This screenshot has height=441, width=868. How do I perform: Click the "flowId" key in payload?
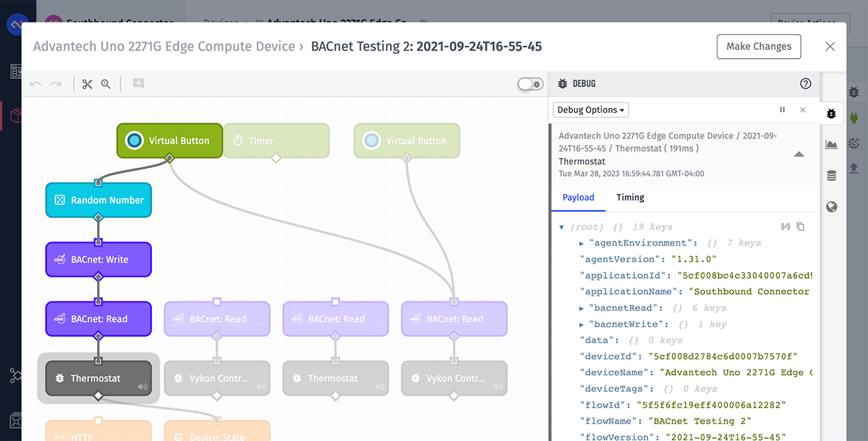(605, 405)
